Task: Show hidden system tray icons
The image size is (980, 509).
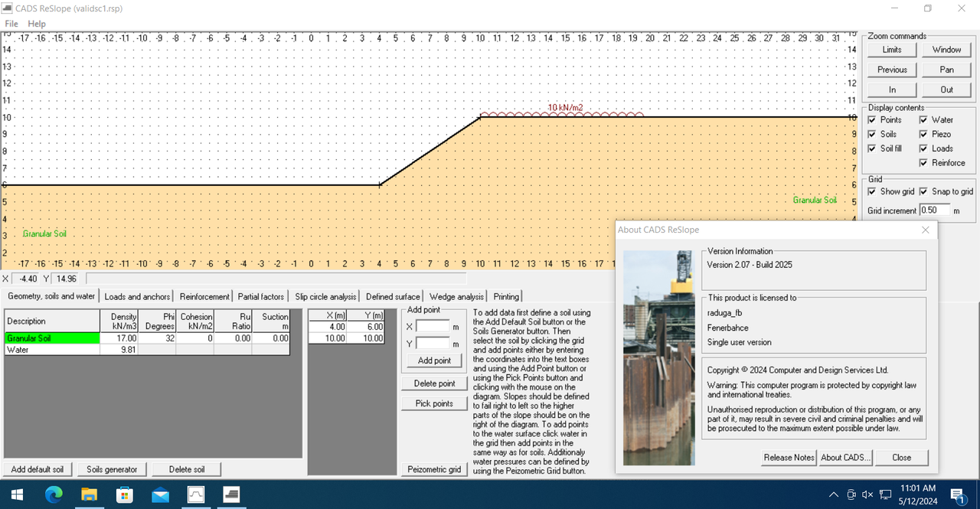Action: point(834,494)
